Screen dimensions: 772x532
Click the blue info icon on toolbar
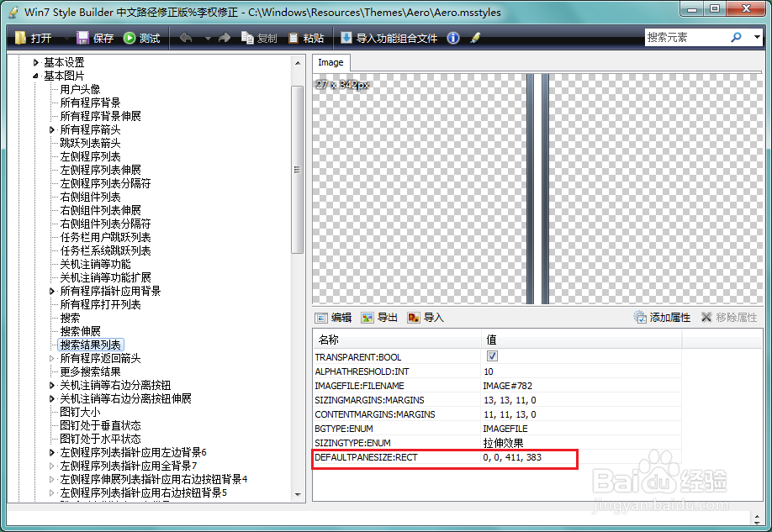(452, 37)
